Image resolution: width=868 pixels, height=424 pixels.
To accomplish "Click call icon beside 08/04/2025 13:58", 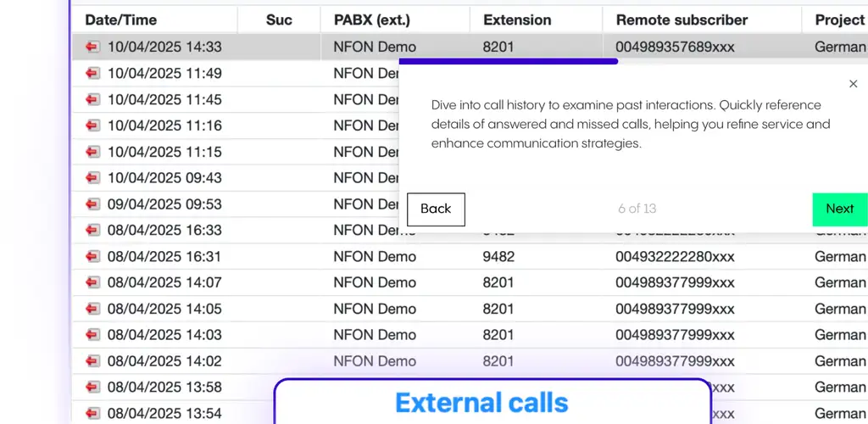I will [92, 388].
